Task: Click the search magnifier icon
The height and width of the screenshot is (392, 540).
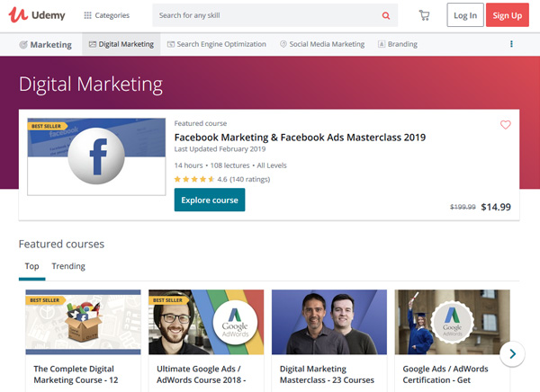Action: point(386,15)
